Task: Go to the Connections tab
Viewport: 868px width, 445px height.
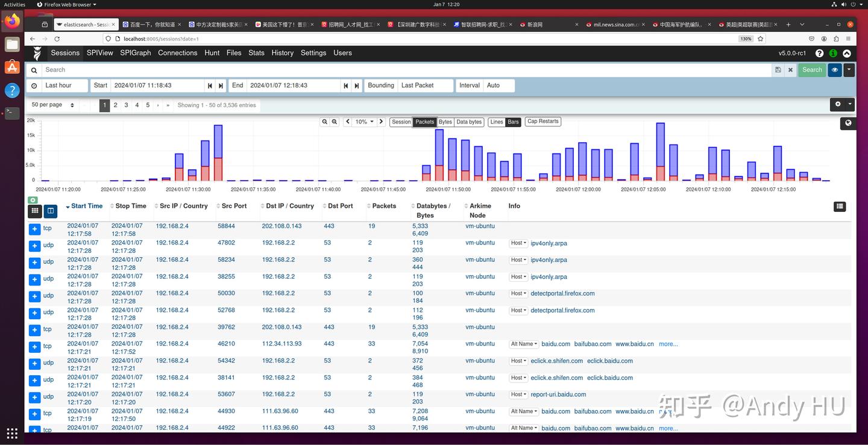Action: 177,53
